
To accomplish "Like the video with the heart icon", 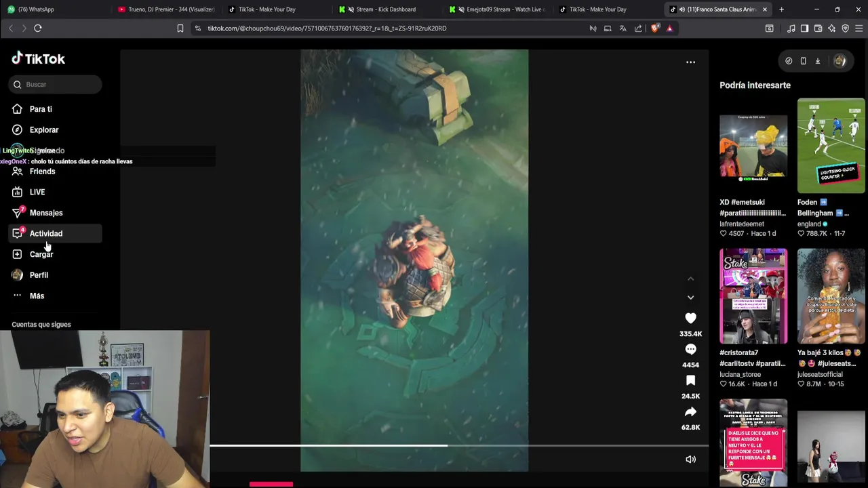I will [690, 319].
